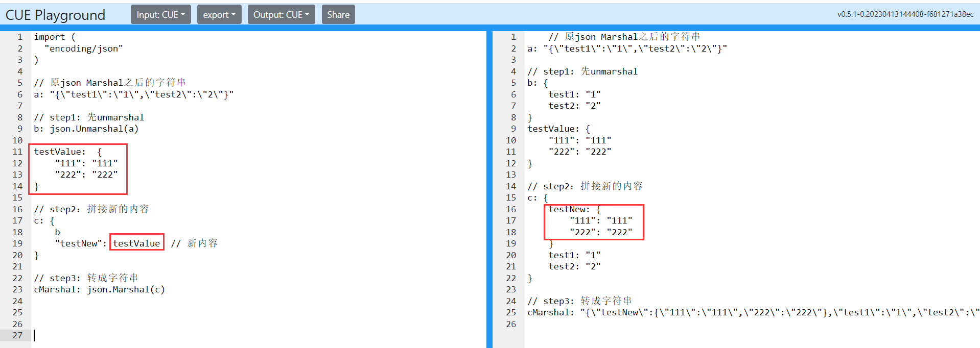This screenshot has height=348, width=980.
Task: Open the export mode dropdown
Action: [x=219, y=14]
